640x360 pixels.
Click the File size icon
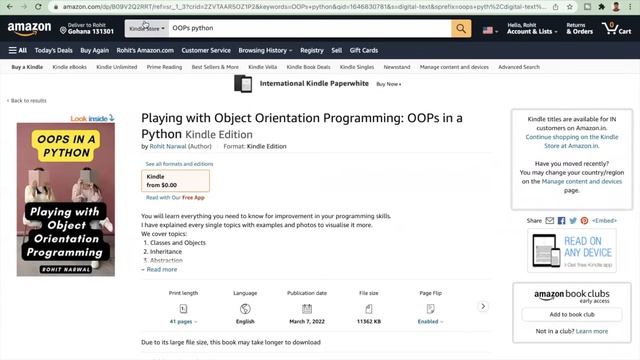coord(369,309)
